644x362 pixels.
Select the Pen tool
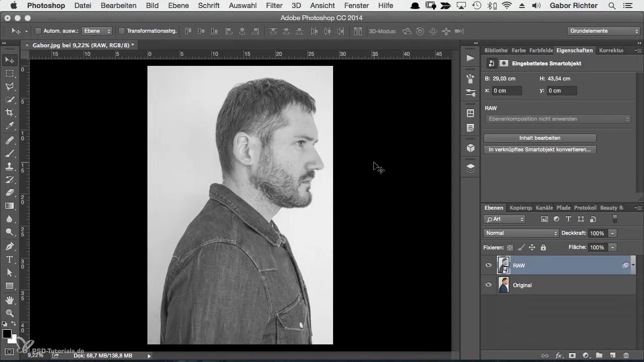click(10, 246)
